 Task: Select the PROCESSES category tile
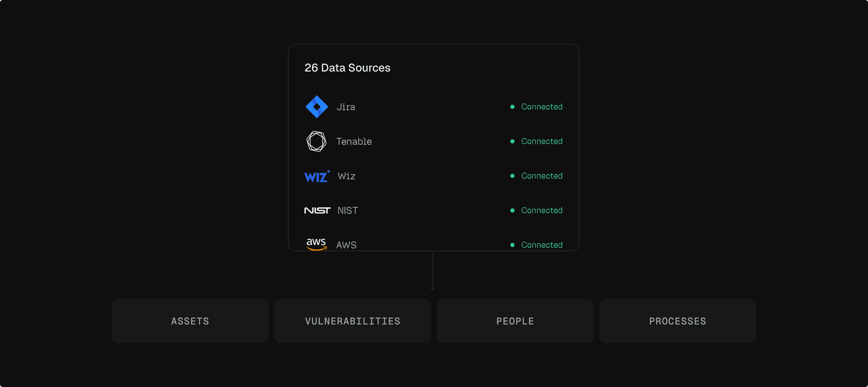coord(677,321)
